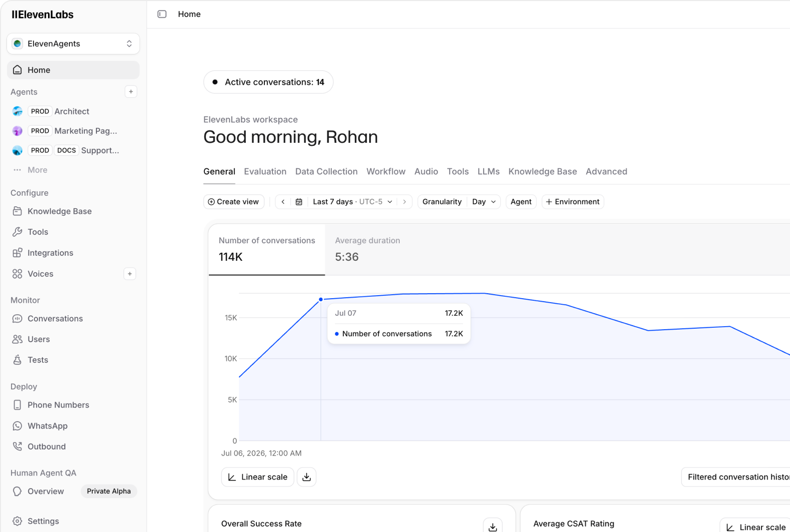Open the dashboard Knowledge Base tab
This screenshot has width=790, height=532.
[543, 171]
